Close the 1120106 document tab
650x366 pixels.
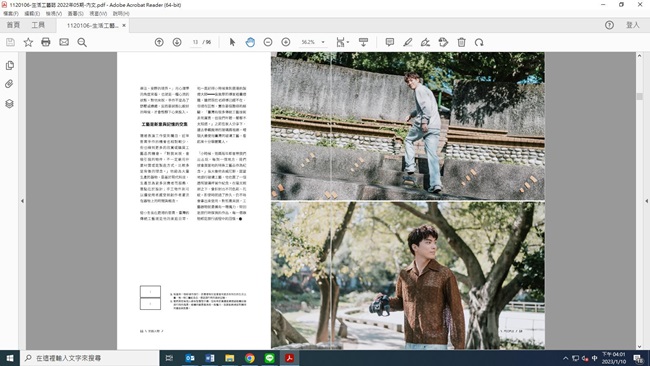pos(124,26)
